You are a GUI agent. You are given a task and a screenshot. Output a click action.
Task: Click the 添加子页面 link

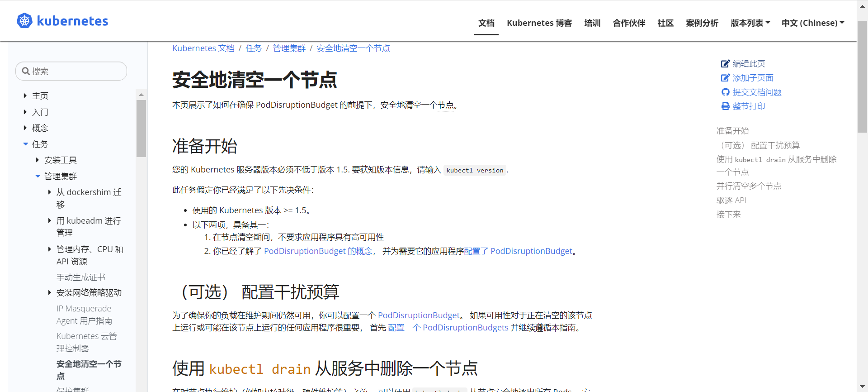tap(753, 78)
